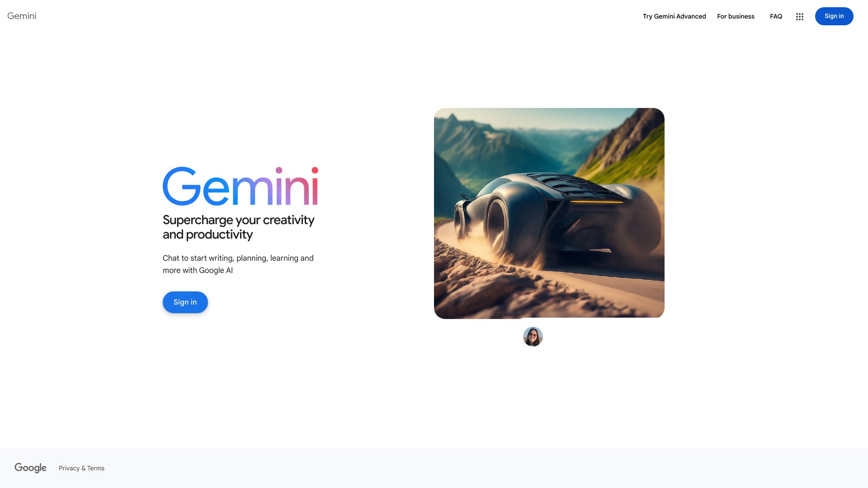
Task: Click the Google logo in the footer
Action: pyautogui.click(x=30, y=468)
